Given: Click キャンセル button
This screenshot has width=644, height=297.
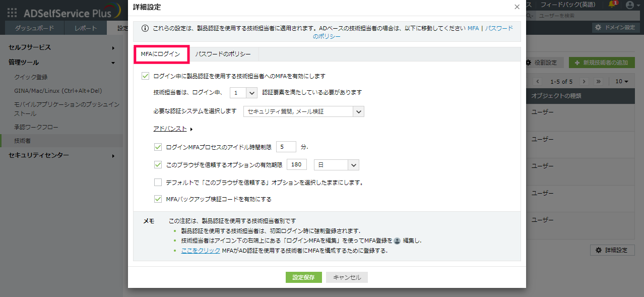Looking at the screenshot, I should (x=347, y=277).
